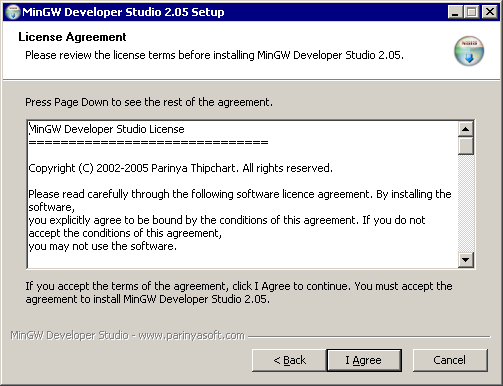This screenshot has width=503, height=386.
Task: Click the NSIS globe logo in the header
Action: (x=469, y=51)
